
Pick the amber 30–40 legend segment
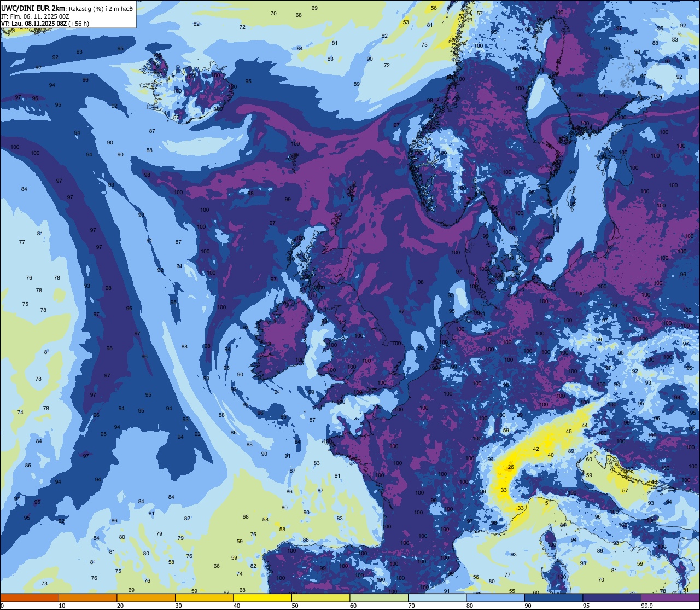(x=204, y=597)
